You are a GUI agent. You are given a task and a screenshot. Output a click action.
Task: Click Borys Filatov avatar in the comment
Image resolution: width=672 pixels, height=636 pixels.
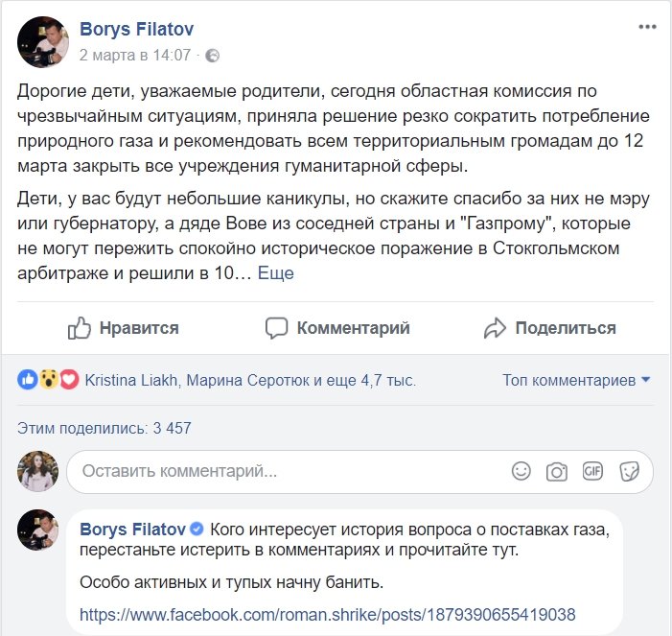38,530
